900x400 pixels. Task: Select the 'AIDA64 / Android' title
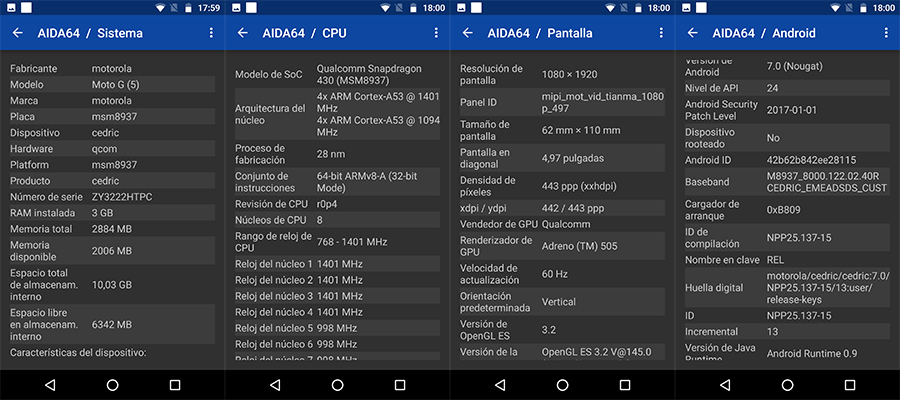[764, 33]
